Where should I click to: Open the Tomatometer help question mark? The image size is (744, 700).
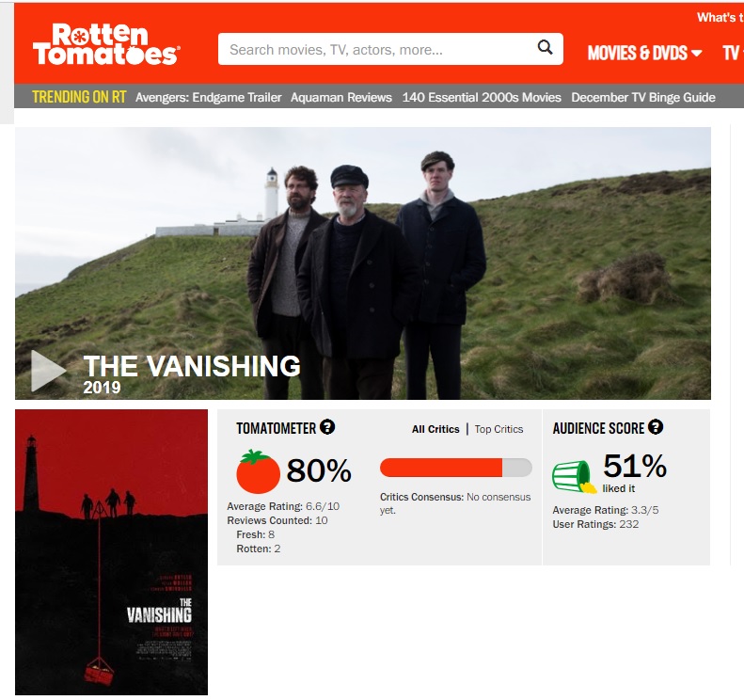pyautogui.click(x=327, y=427)
